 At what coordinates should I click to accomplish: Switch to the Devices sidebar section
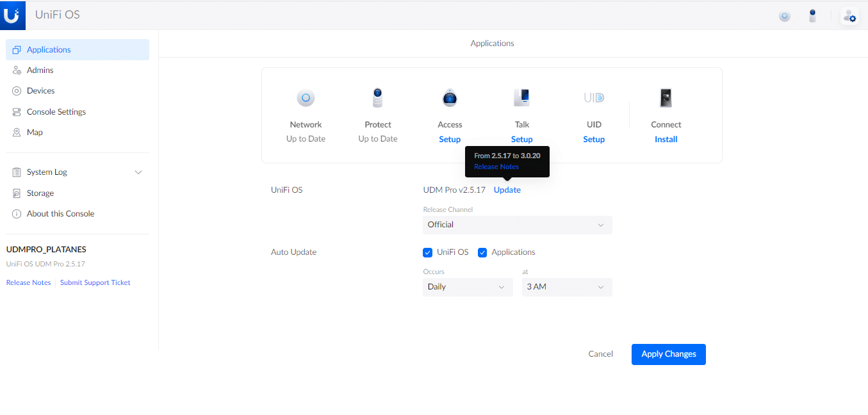[40, 90]
